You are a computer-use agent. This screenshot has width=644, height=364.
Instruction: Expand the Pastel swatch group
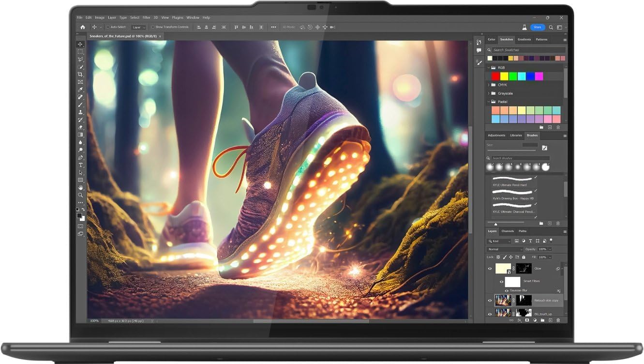(488, 102)
